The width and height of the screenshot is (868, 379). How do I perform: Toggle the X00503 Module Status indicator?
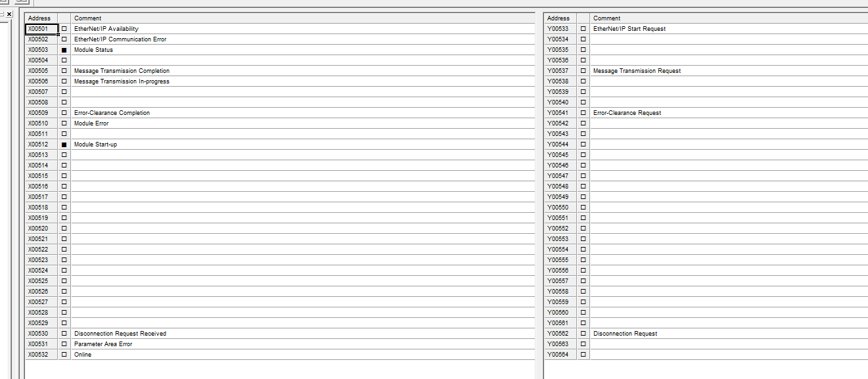[x=64, y=50]
